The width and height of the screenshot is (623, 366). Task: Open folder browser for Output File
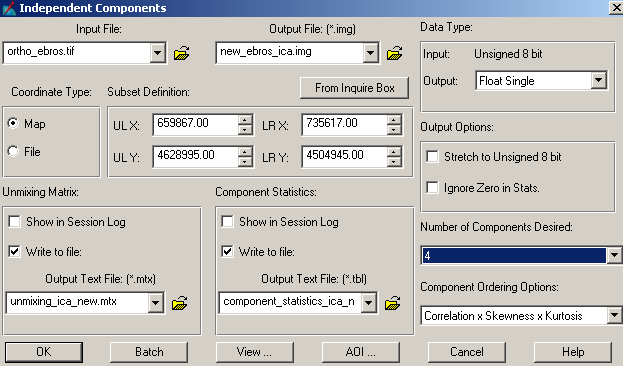coord(395,53)
